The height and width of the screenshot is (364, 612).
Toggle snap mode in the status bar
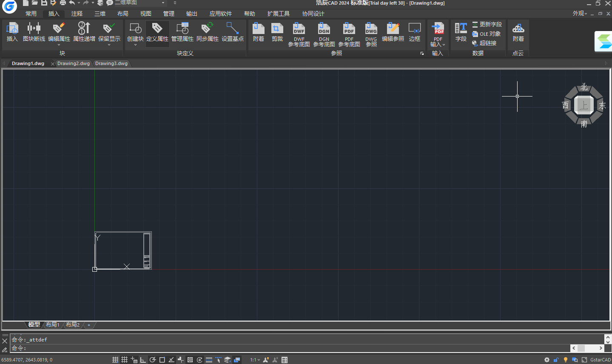coord(114,359)
